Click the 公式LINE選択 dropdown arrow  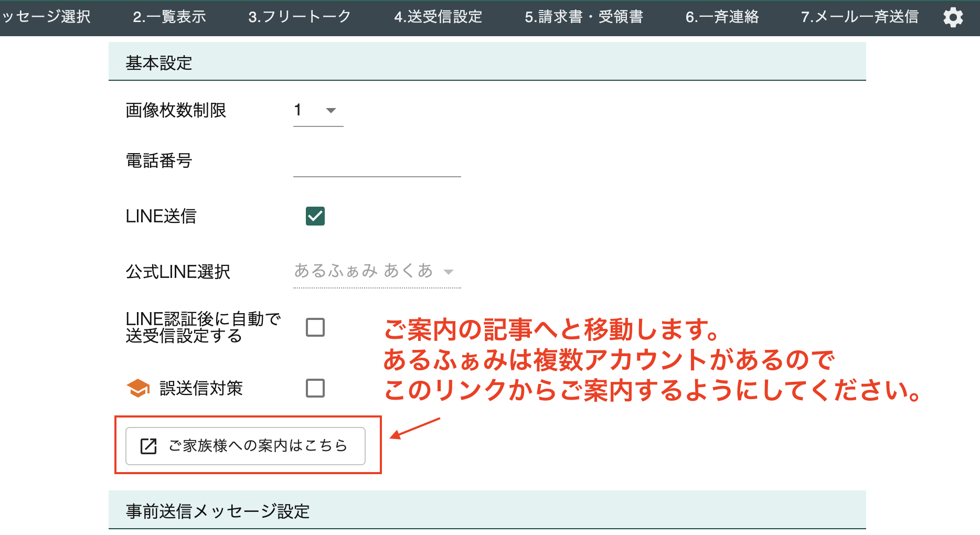(x=448, y=272)
